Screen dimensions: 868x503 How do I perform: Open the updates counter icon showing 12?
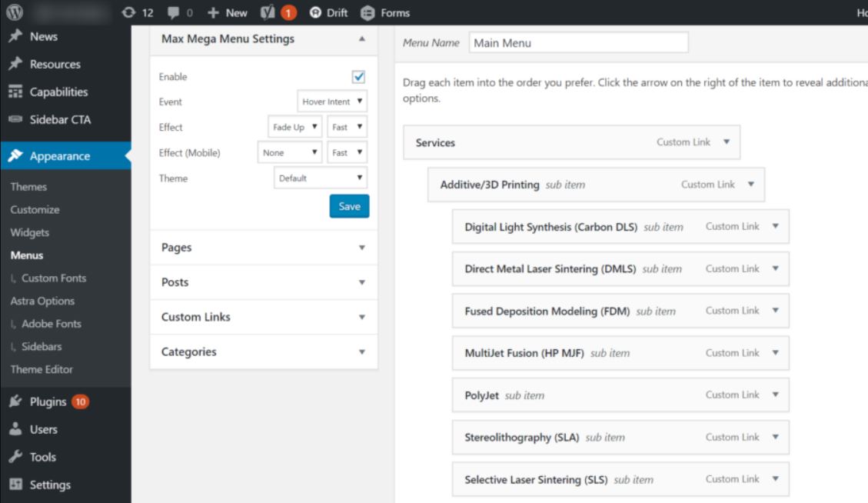[x=128, y=12]
